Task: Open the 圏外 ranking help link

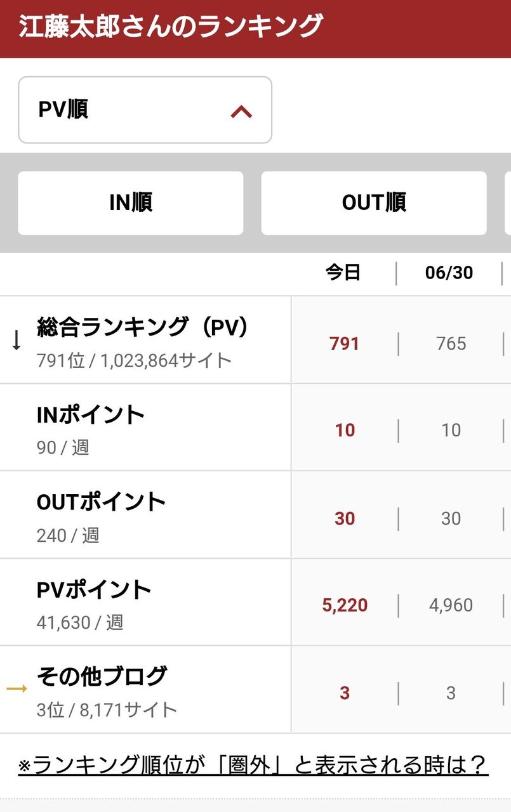Action: click(253, 764)
